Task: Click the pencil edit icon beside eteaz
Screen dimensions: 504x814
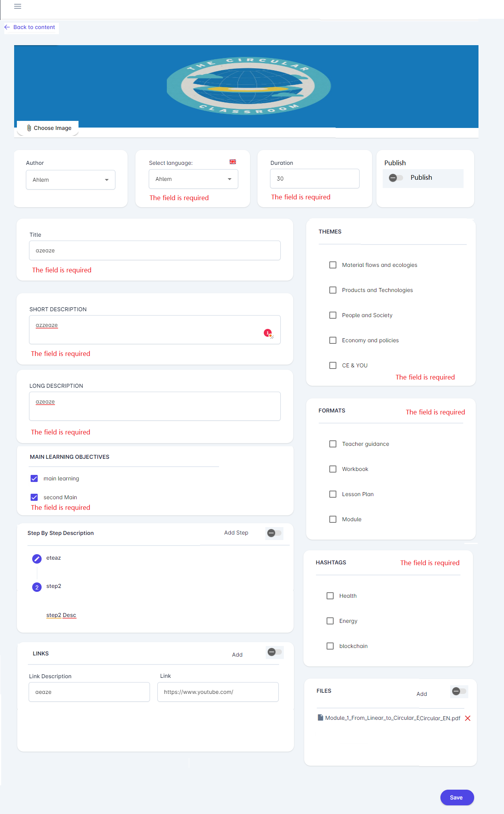Action: tap(37, 558)
